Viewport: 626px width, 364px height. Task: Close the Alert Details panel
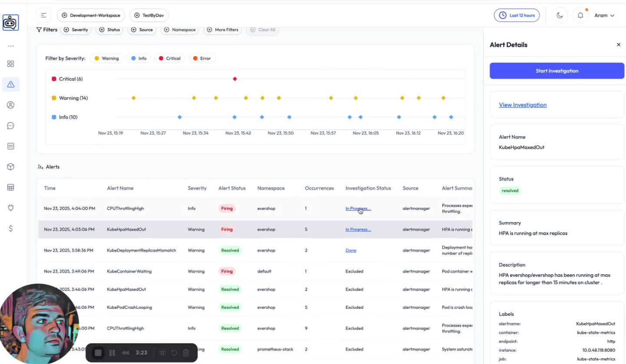click(619, 45)
